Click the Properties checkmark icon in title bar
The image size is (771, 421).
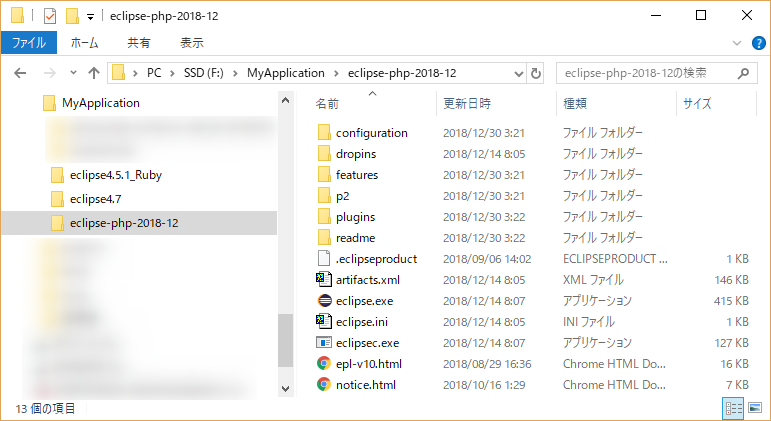point(50,16)
